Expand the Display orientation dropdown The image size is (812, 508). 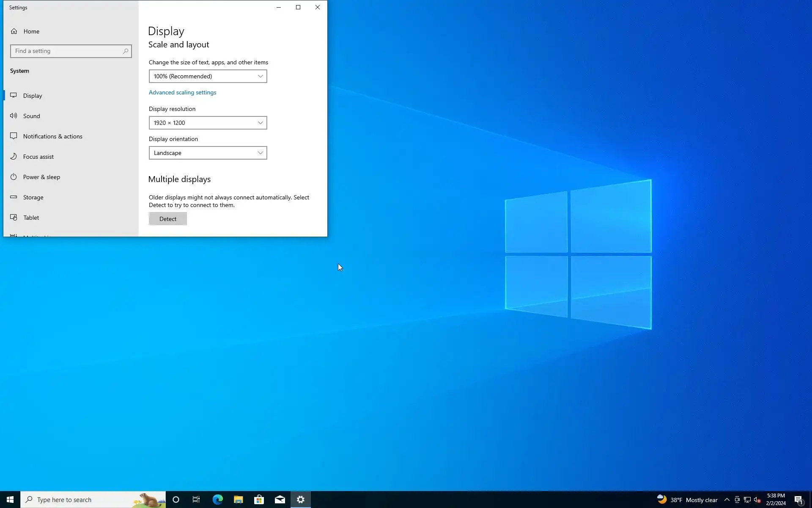pos(208,153)
